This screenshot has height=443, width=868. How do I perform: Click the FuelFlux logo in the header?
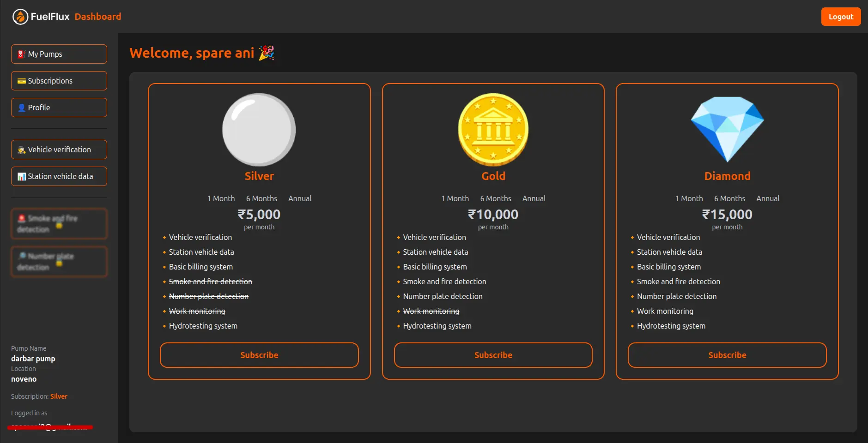(x=19, y=16)
